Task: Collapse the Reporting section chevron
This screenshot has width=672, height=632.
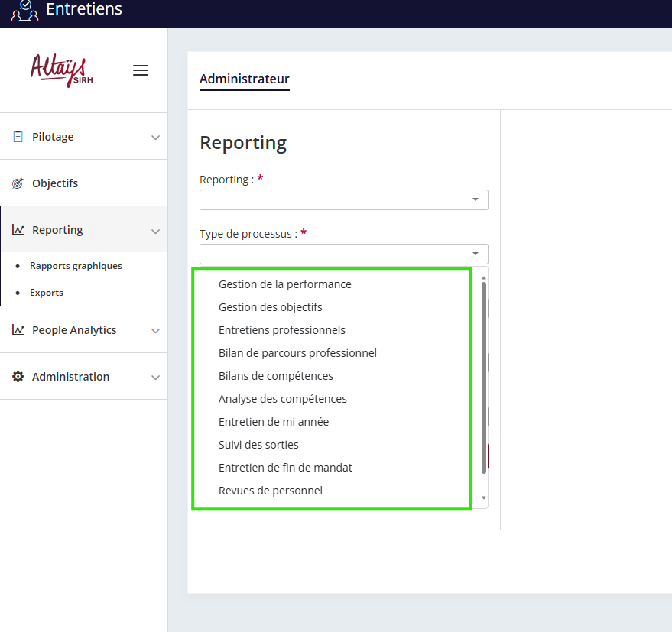Action: [155, 231]
